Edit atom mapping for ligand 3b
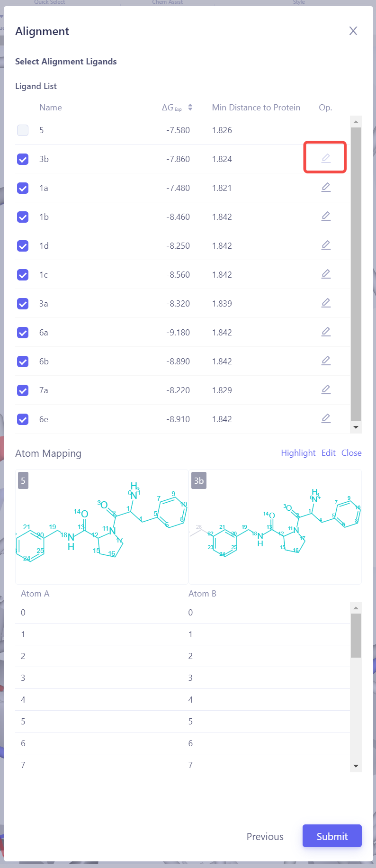The width and height of the screenshot is (376, 868). [x=325, y=158]
